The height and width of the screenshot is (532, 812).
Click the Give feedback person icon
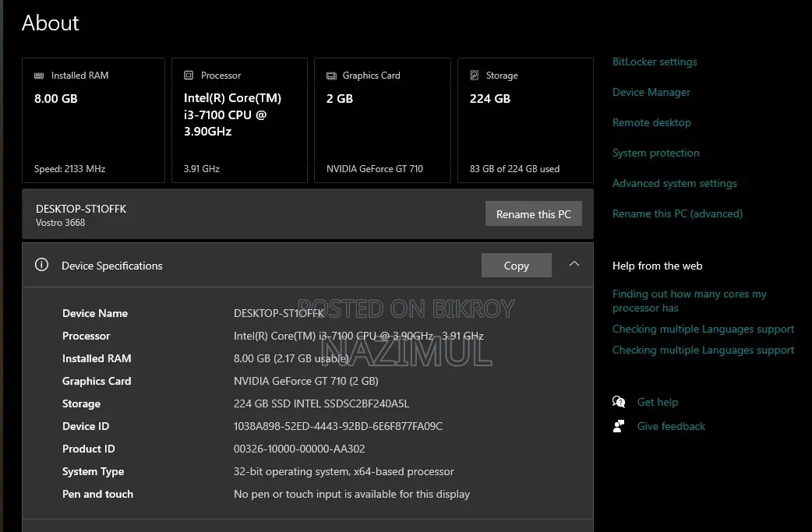[x=619, y=426]
